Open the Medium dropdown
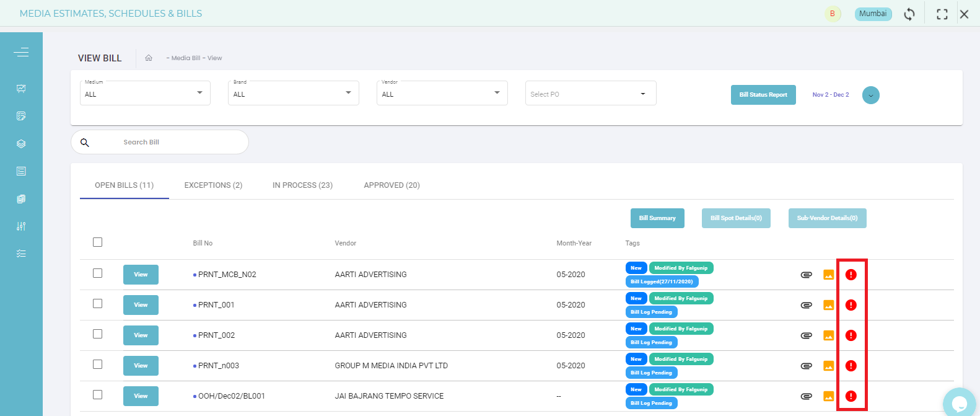Viewport: 980px width, 416px height. point(145,94)
